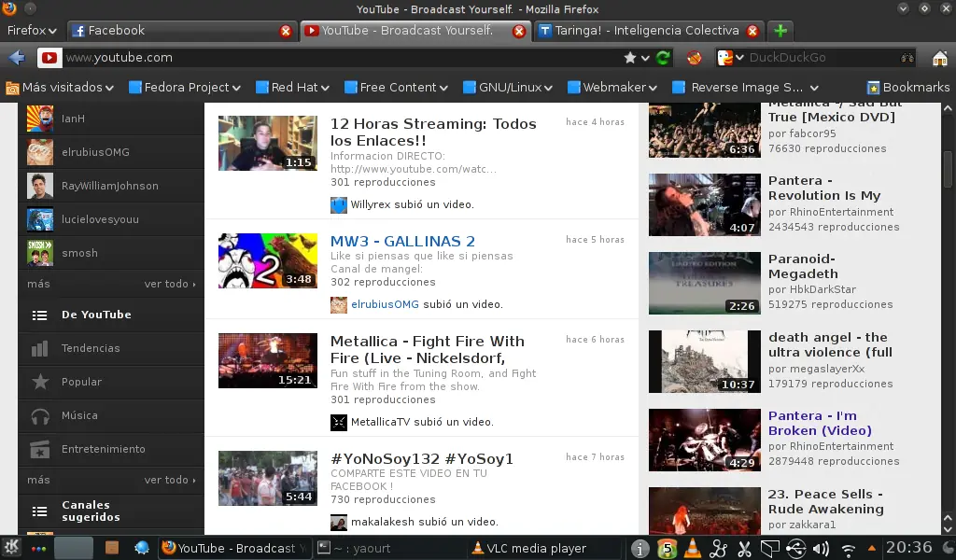Viewport: 956px width, 560px height.
Task: Open the Fedora Project bookmarks dropdown
Action: (x=184, y=87)
